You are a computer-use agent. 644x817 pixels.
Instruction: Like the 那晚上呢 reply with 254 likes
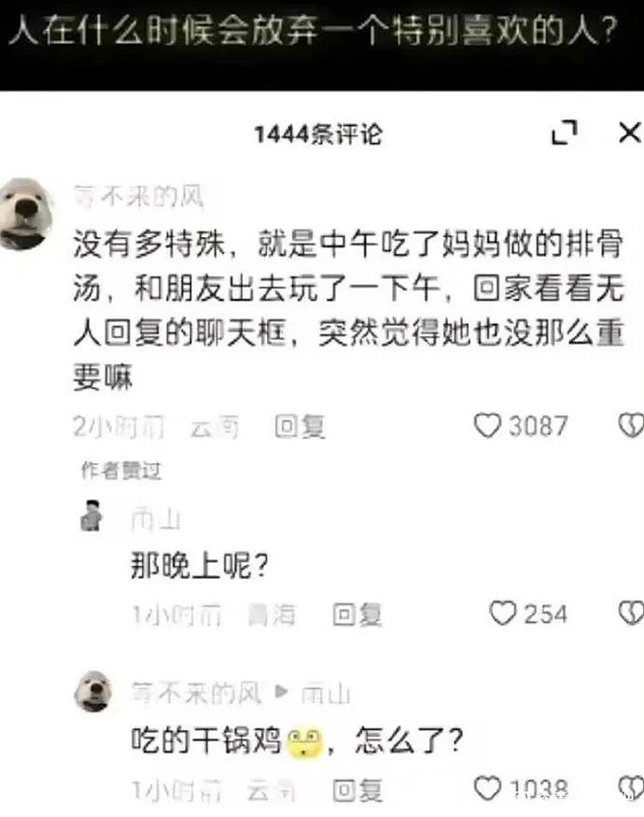click(502, 613)
